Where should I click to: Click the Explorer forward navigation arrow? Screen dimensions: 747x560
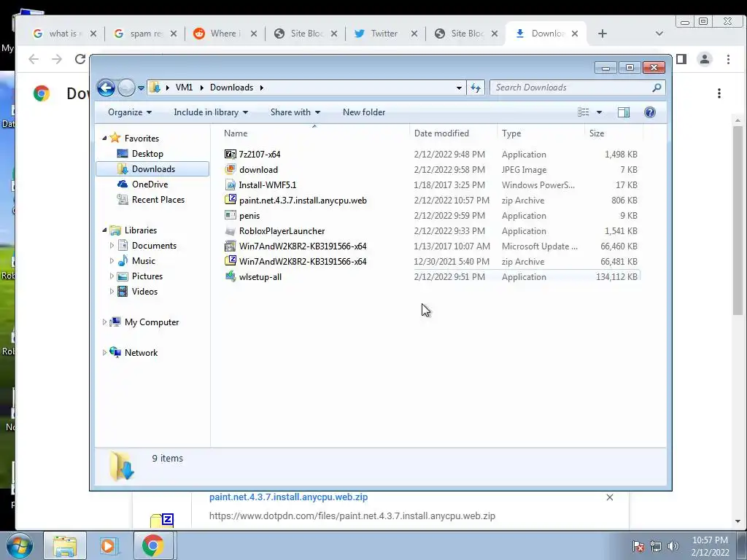click(126, 87)
